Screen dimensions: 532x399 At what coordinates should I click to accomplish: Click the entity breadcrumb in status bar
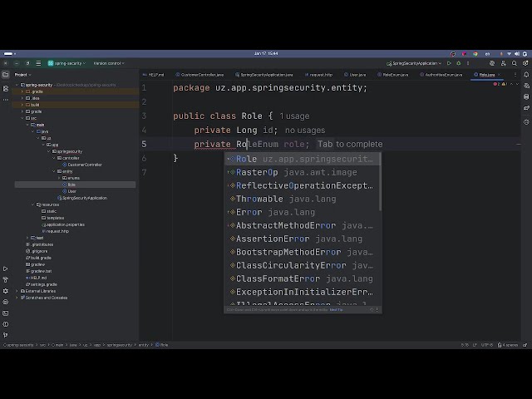[x=144, y=345]
